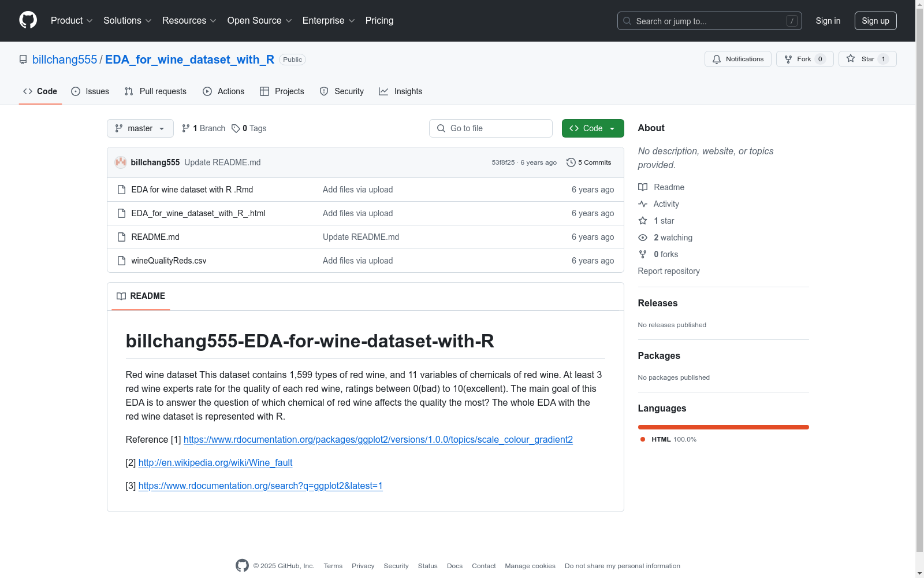Switch to the Security tab
Image resolution: width=924 pixels, height=578 pixels.
point(342,91)
